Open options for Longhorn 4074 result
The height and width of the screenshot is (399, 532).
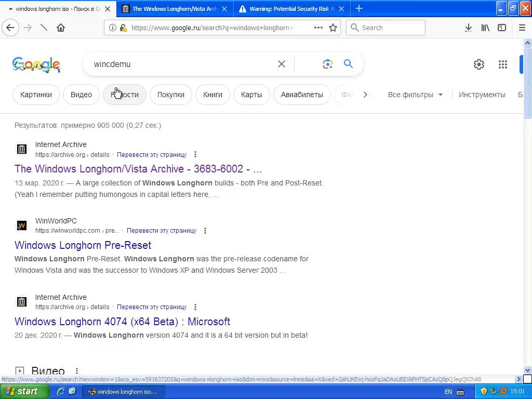click(x=195, y=307)
